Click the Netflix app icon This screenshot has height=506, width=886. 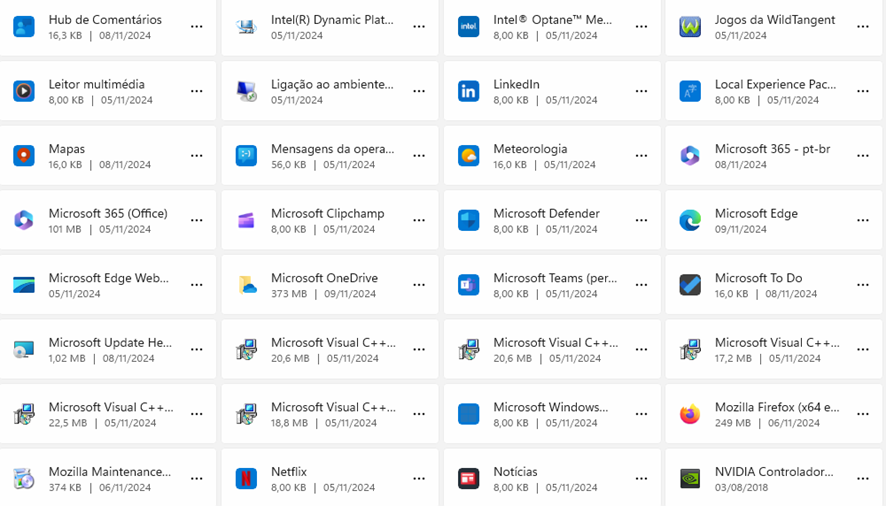pos(246,478)
